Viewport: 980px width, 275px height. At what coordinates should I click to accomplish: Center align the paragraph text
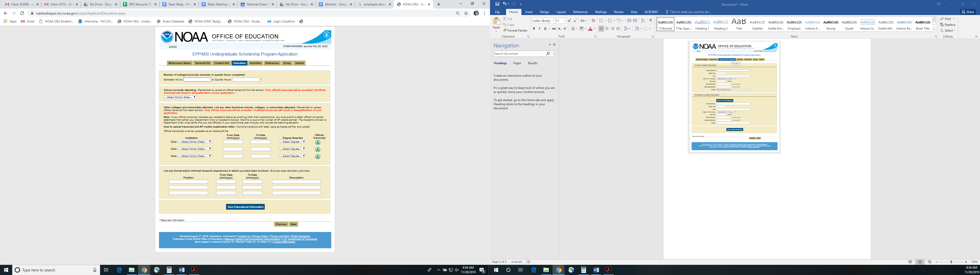pyautogui.click(x=607, y=29)
